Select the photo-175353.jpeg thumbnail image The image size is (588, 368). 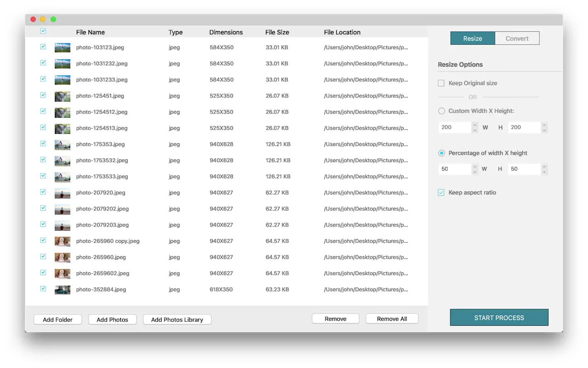tap(62, 144)
